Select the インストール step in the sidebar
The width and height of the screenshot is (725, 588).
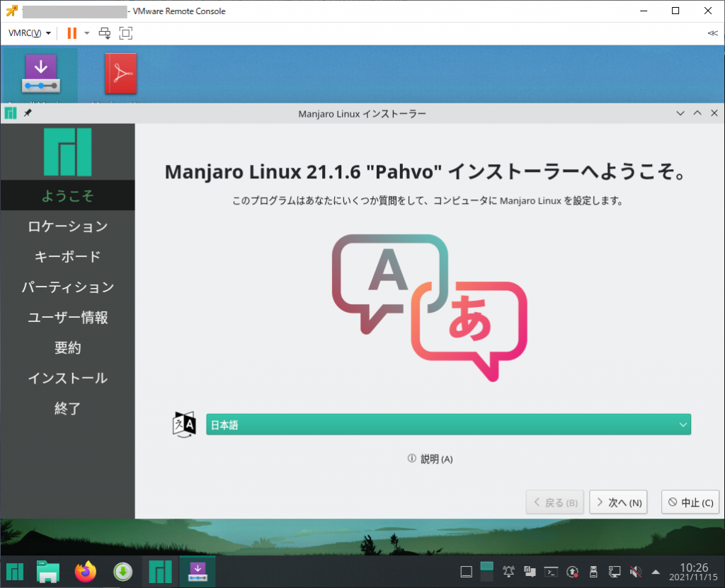(x=68, y=378)
